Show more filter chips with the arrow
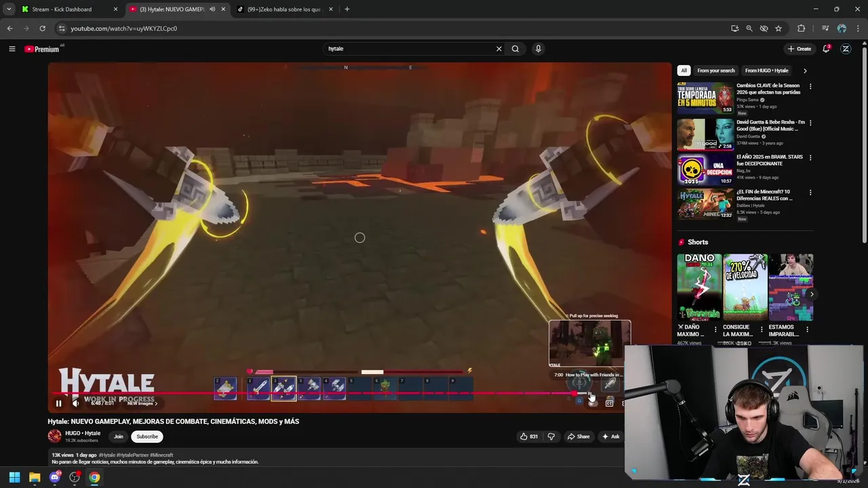 (x=805, y=70)
